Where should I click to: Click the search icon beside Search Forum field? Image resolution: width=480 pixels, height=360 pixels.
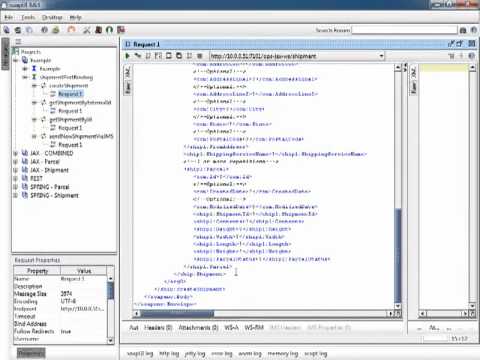(463, 30)
